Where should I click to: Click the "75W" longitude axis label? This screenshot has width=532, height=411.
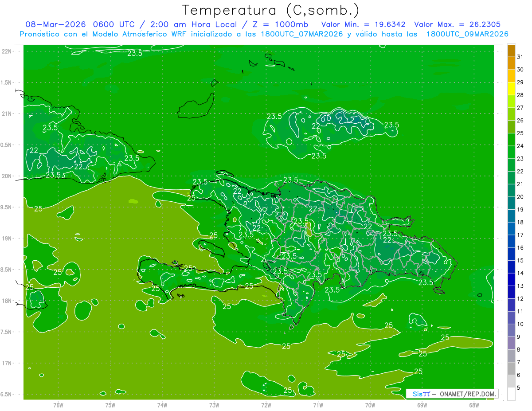[110, 405]
